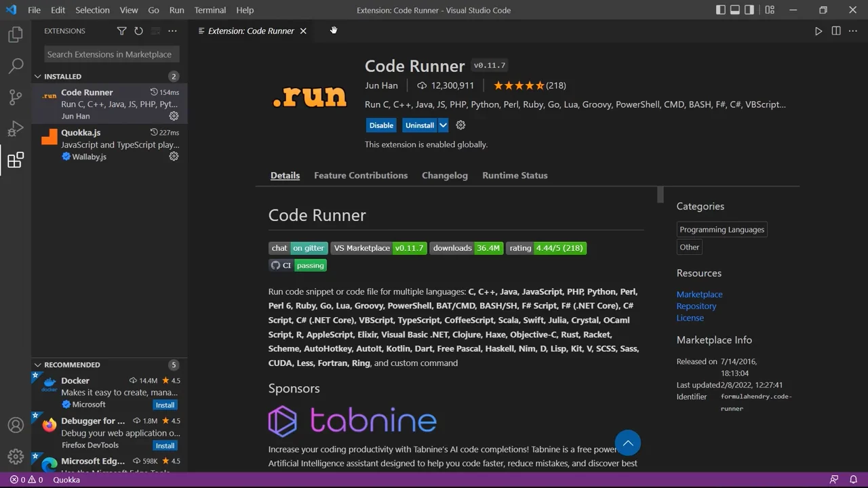Open the Terminal menu

click(210, 10)
